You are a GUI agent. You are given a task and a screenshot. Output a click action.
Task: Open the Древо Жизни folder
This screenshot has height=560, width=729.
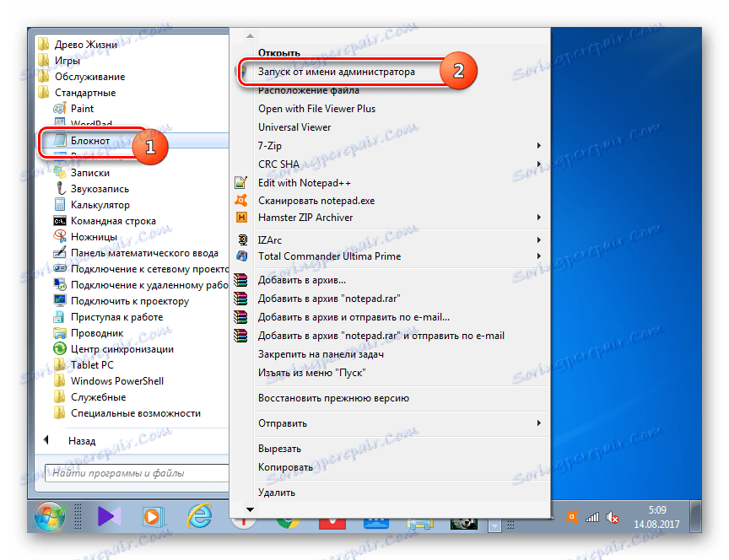78,45
